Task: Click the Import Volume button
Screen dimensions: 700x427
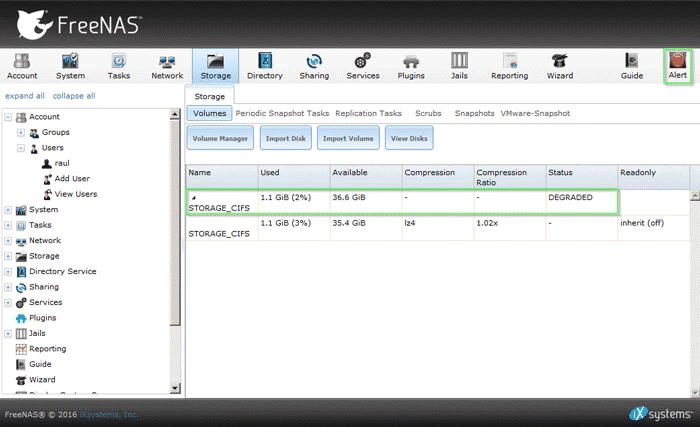Action: (348, 138)
